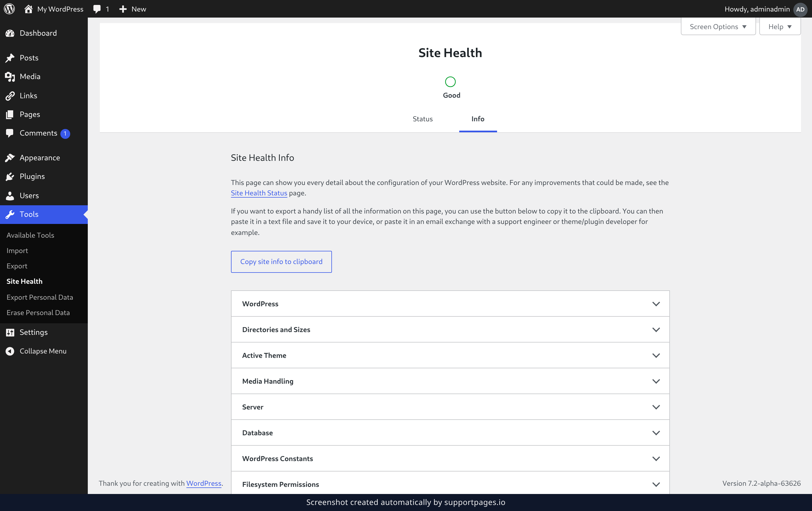Screen dimensions: 812x511
Task: Follow the Site Health Status link
Action: pos(259,193)
